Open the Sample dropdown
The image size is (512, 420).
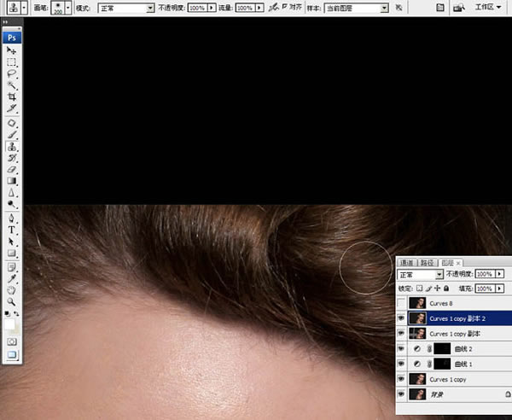(x=356, y=9)
